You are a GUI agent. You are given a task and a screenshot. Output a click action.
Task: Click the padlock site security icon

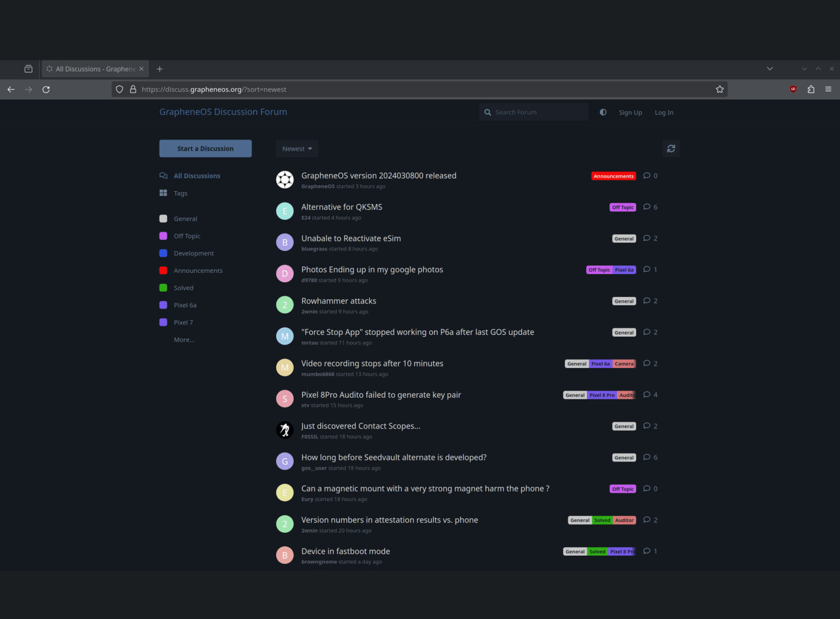coord(133,90)
